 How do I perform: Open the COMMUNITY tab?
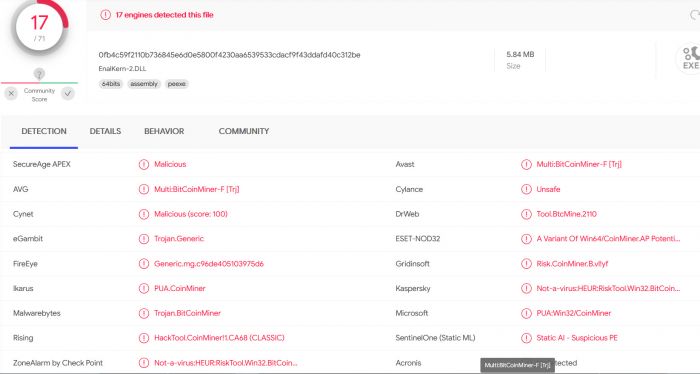[x=244, y=131]
